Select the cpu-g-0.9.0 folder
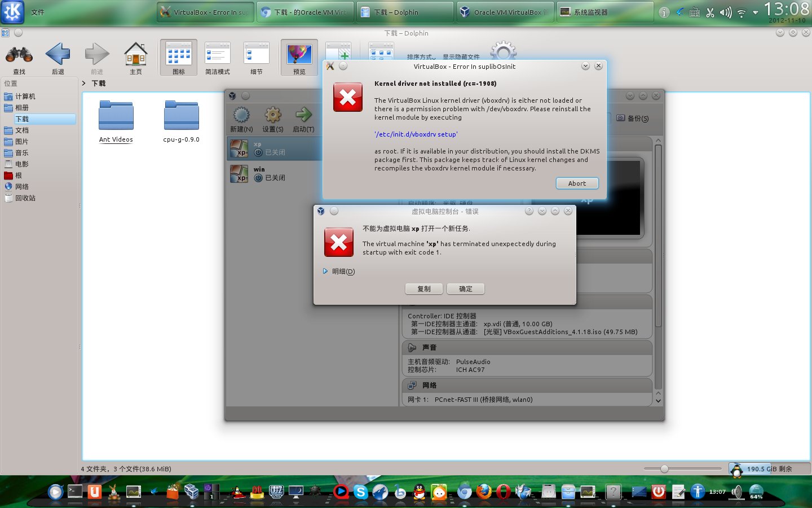Screen dimensions: 812x508 click(x=181, y=122)
